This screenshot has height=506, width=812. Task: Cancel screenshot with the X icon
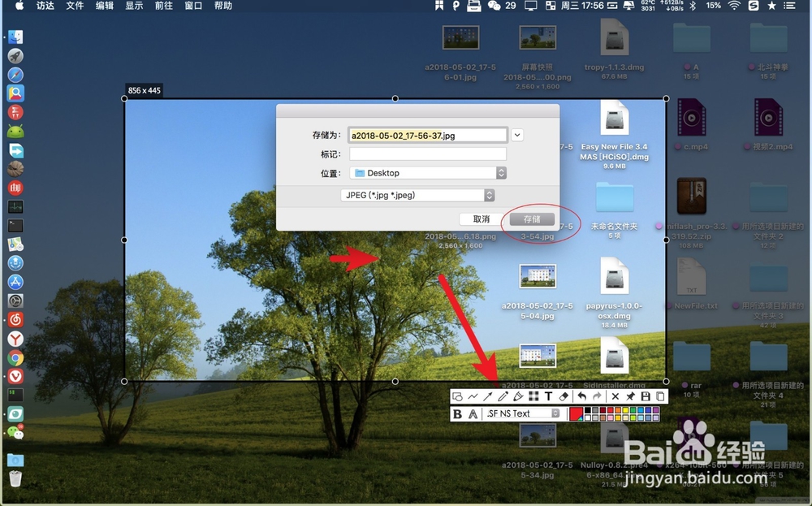pos(615,396)
